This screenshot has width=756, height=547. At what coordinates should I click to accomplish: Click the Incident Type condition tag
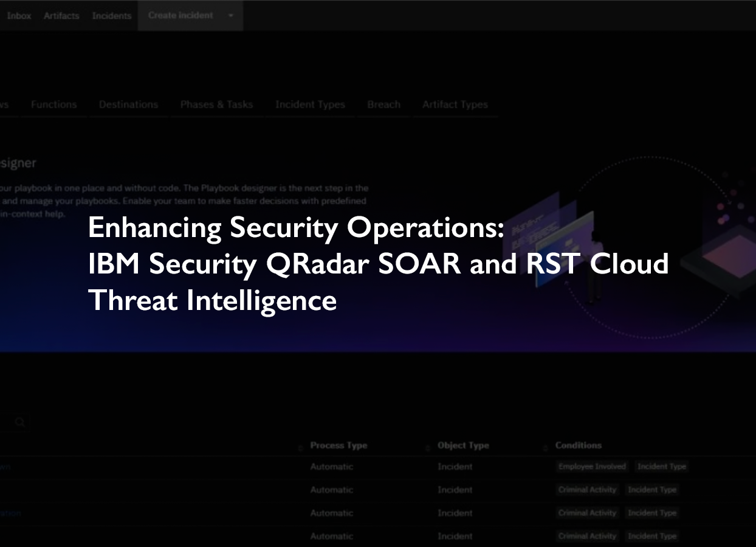click(x=662, y=466)
